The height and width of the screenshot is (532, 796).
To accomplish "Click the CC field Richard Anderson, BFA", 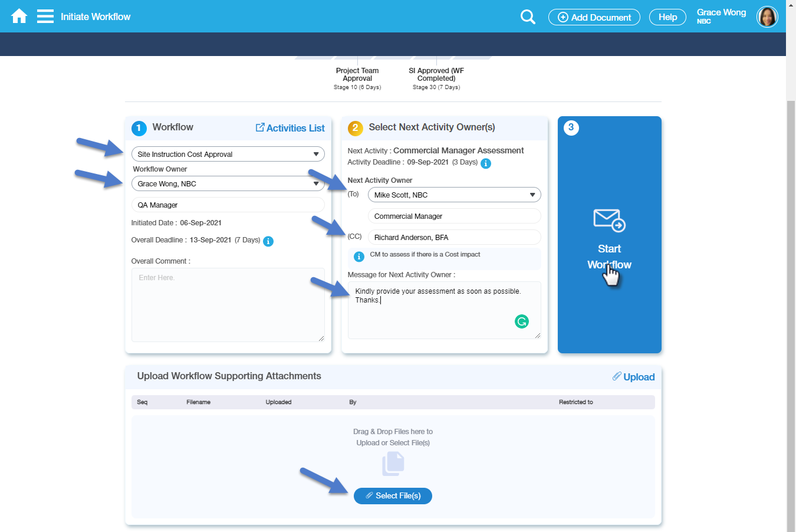I will 454,237.
